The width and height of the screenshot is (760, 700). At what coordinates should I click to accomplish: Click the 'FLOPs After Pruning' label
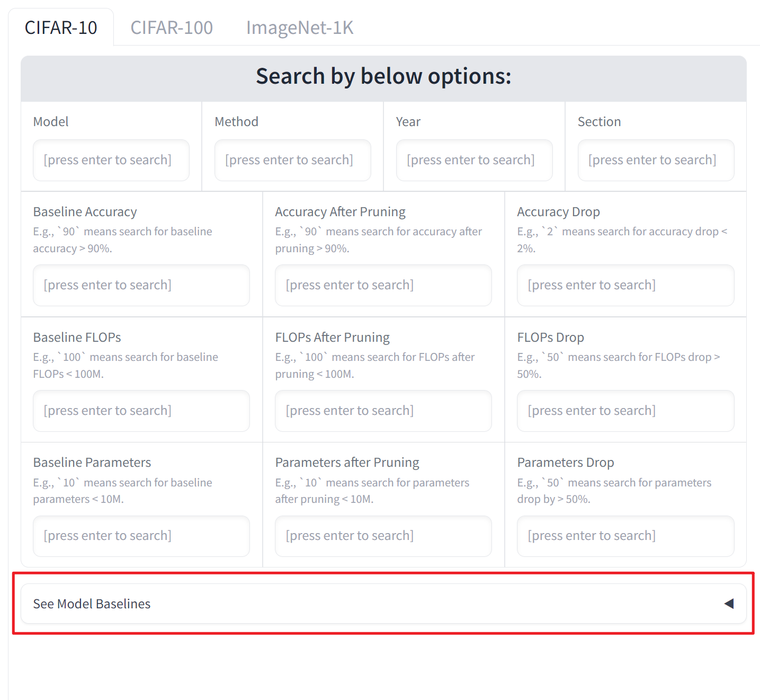tap(332, 338)
